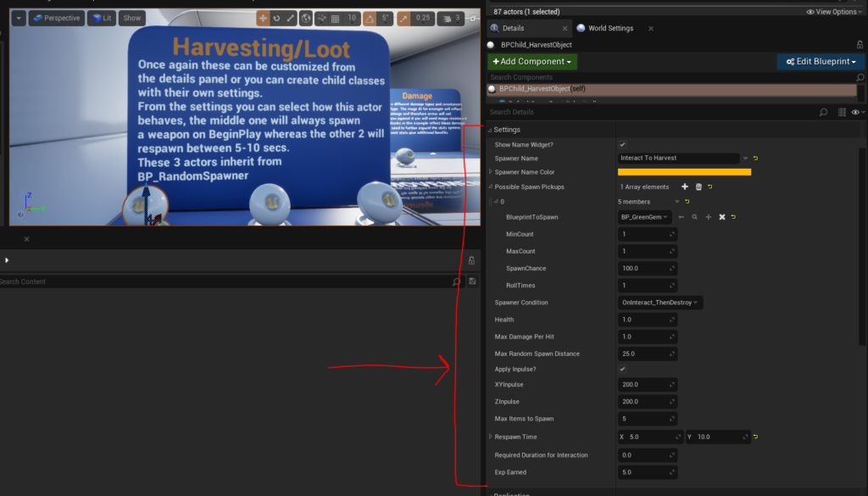868x496 pixels.
Task: Click the yellow Spawner Name Color swatch
Action: 685,172
